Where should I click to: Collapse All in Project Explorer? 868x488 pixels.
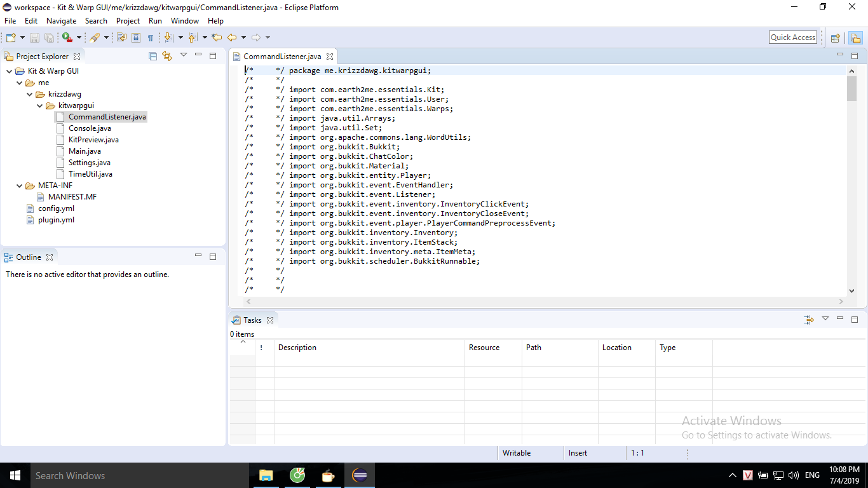coord(153,56)
